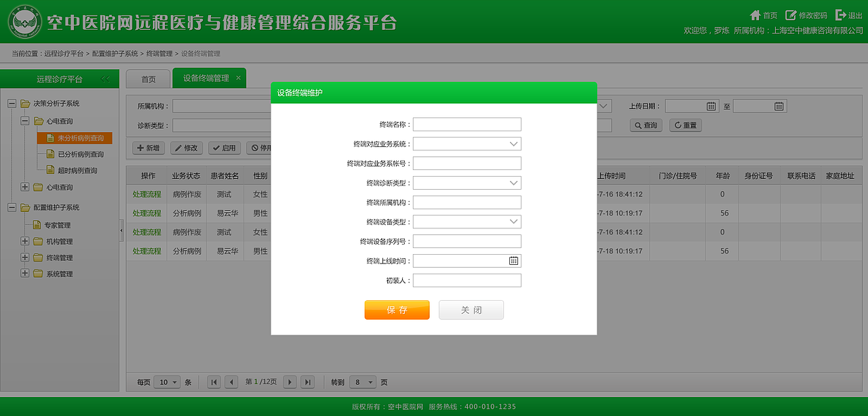Open the 每页 rows-per-page dropdown showing 10
The width and height of the screenshot is (868, 416).
[167, 382]
